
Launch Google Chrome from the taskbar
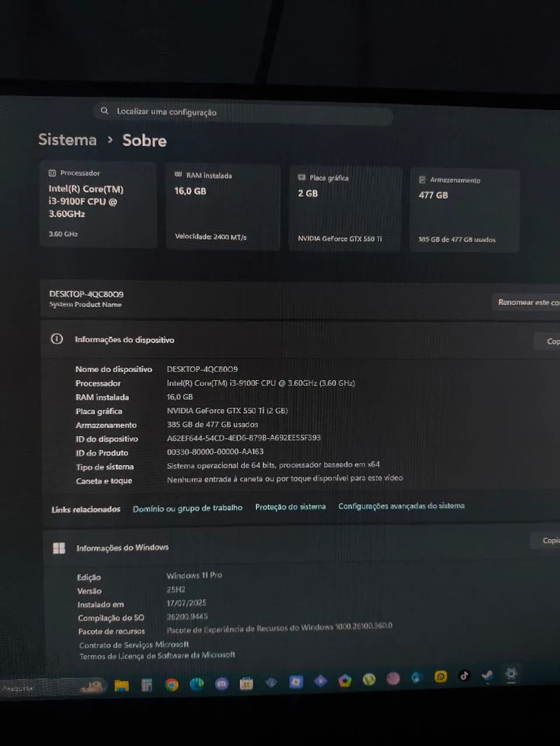tap(171, 685)
